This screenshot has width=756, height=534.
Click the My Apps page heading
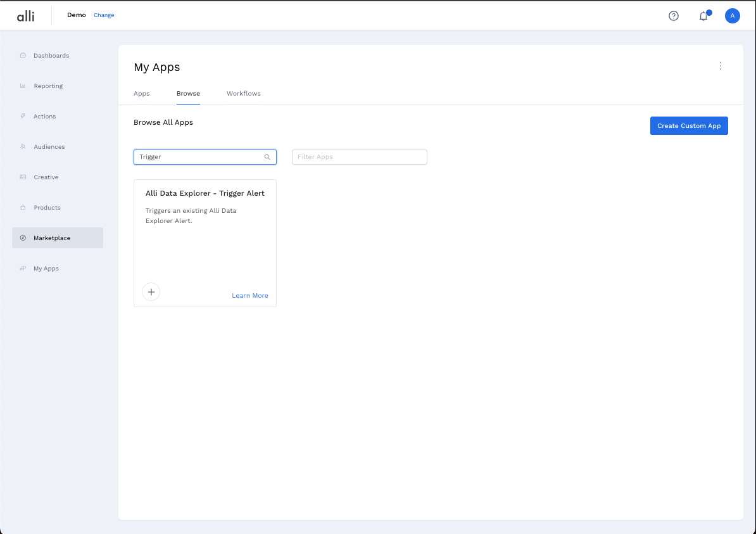click(x=156, y=67)
